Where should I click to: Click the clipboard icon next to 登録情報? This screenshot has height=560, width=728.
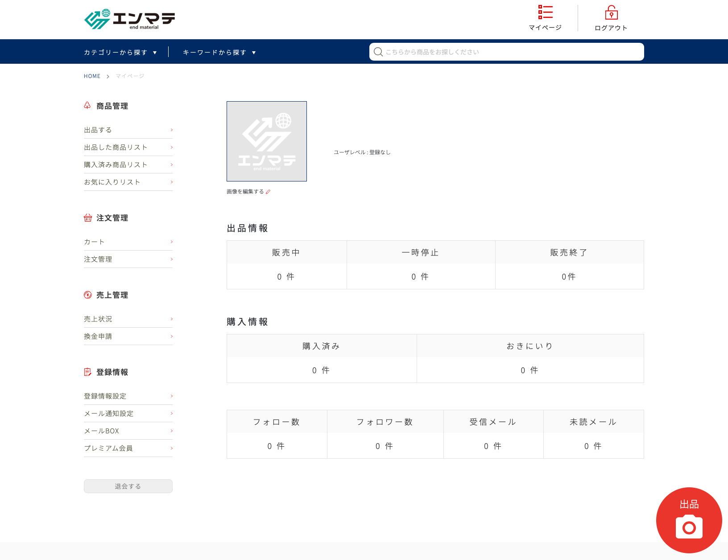(88, 372)
